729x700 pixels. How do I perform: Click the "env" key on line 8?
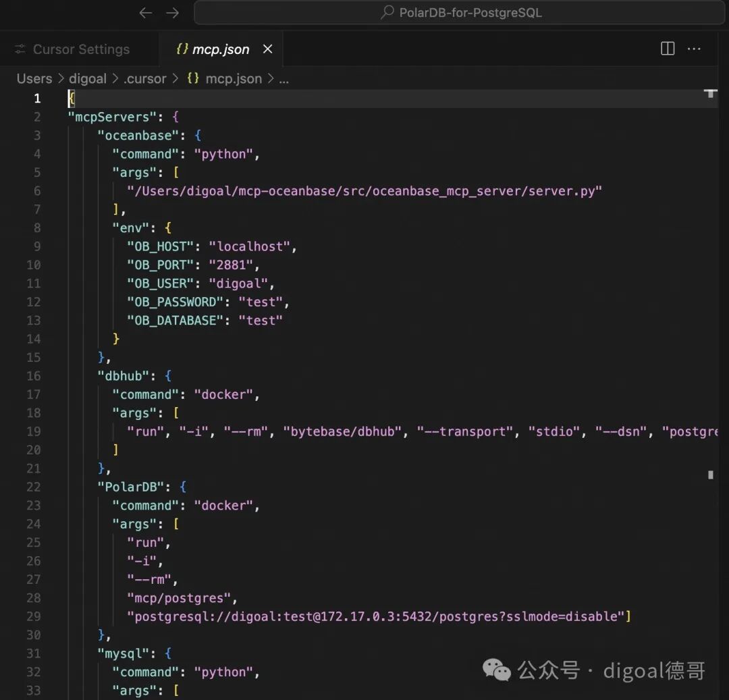point(131,227)
